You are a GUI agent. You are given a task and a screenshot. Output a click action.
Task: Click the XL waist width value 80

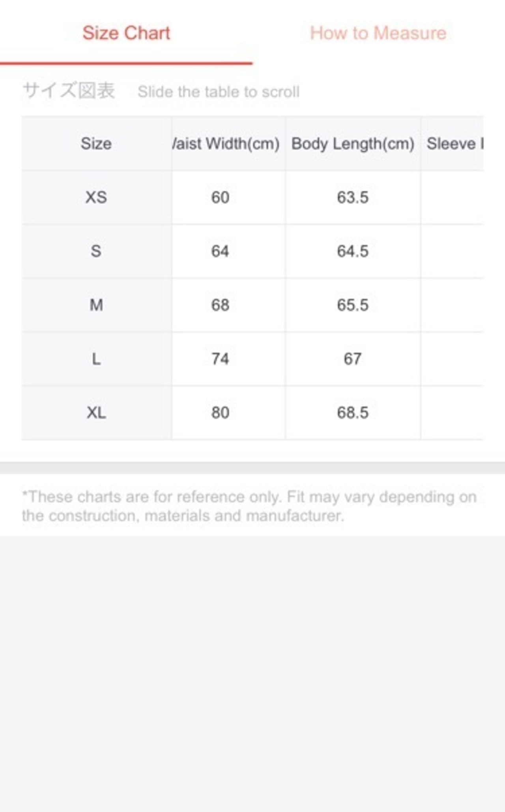coord(220,413)
